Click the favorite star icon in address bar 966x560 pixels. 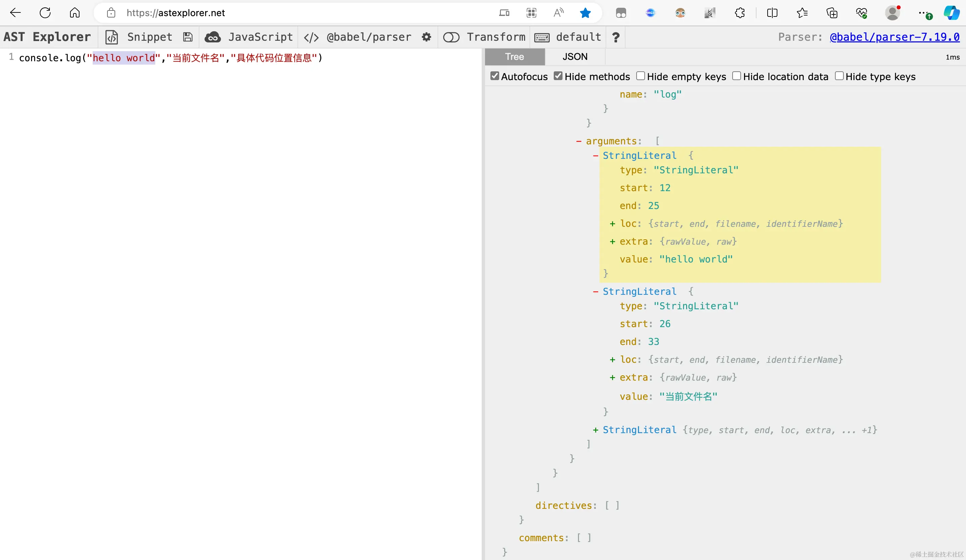tap(585, 13)
